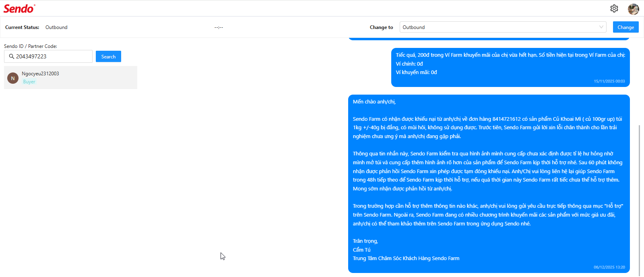This screenshot has height=277, width=644.
Task: Click the Current Status Outbound text
Action: click(56, 27)
